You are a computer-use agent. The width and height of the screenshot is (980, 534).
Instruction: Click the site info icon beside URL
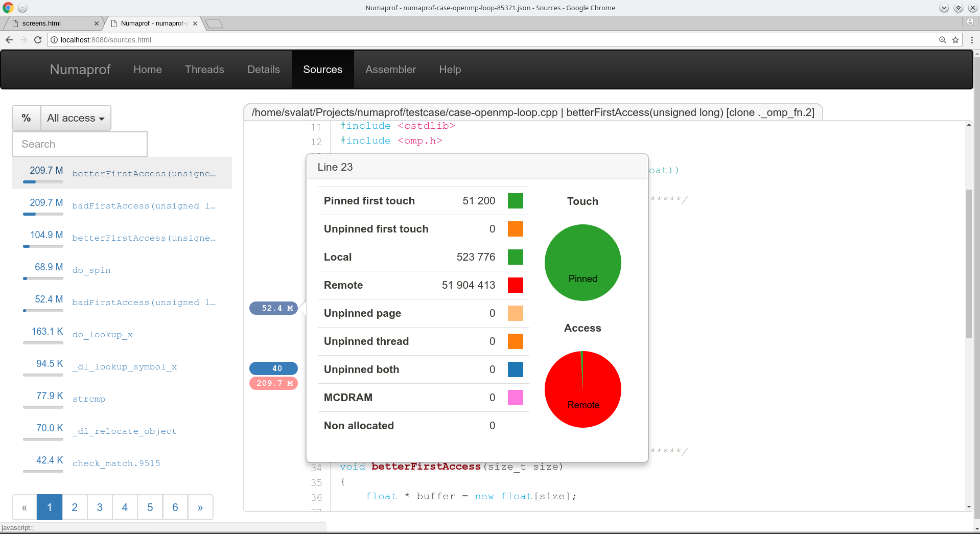pos(54,40)
